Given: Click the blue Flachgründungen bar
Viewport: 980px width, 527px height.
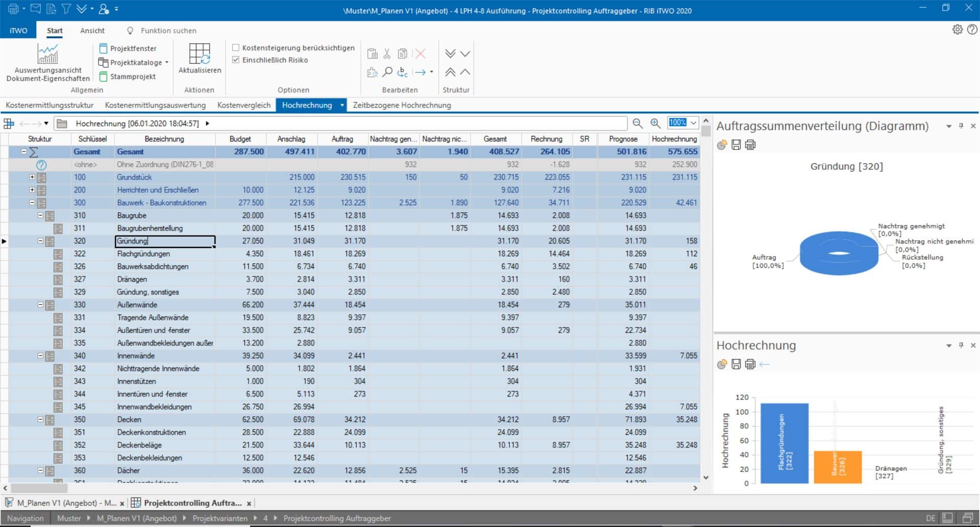Looking at the screenshot, I should click(x=785, y=443).
